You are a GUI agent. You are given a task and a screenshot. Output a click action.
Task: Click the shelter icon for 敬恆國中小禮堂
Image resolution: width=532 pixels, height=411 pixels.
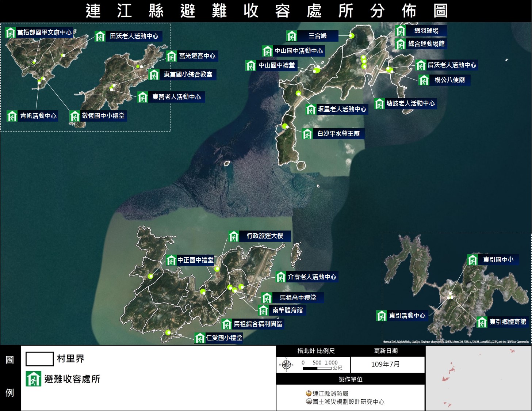pos(74,116)
